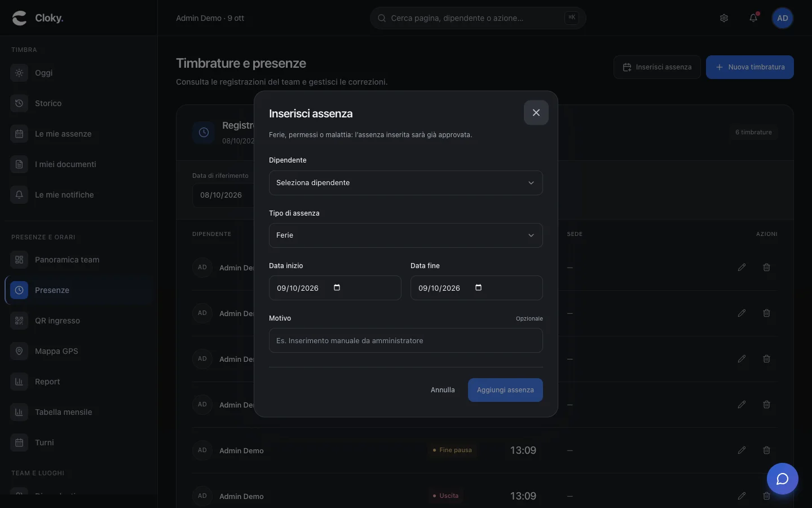Open Report in sidebar

coord(79,382)
